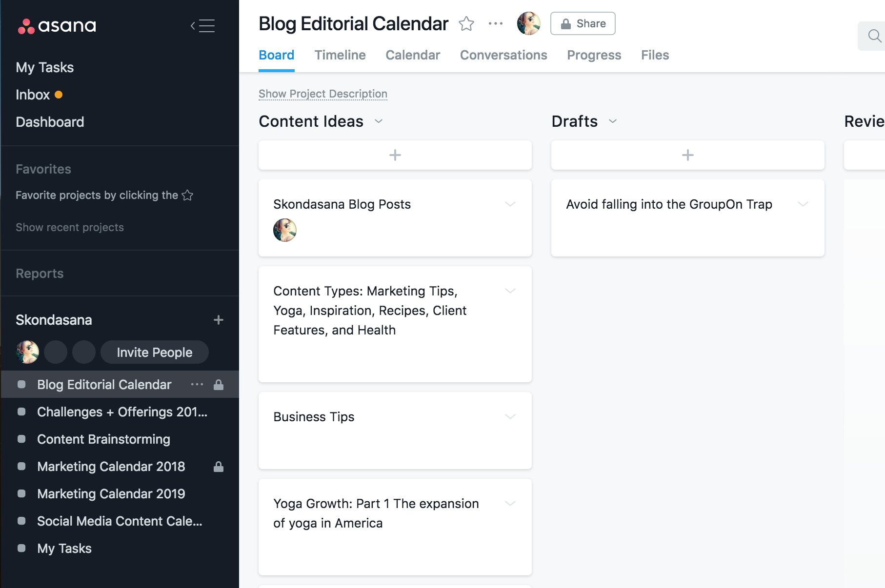This screenshot has width=885, height=588.
Task: Open chevron menu on GroupOn Trap card
Action: pos(803,204)
